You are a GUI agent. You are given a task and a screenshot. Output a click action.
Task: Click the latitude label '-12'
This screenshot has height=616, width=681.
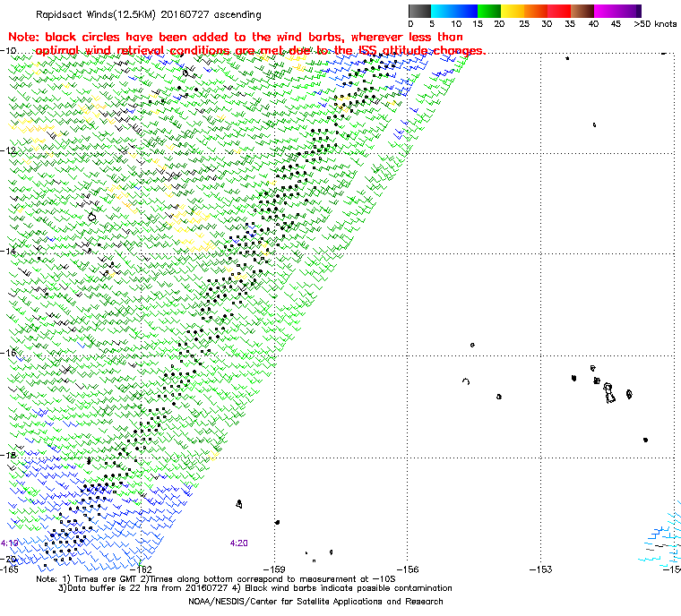pyautogui.click(x=8, y=150)
